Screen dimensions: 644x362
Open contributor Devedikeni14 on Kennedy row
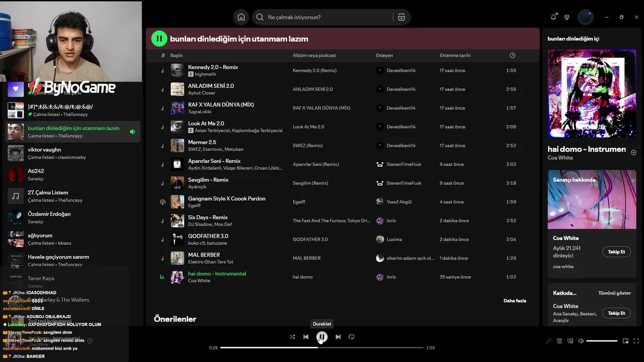[x=401, y=70]
